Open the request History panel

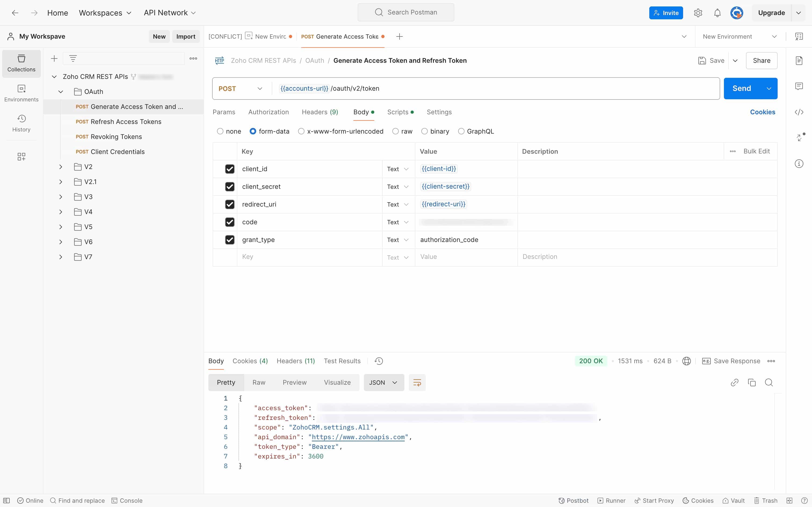tap(21, 123)
